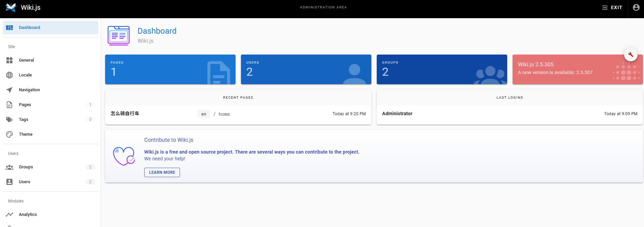Open the Pages section in sidebar
This screenshot has width=644, height=227.
coord(51,105)
